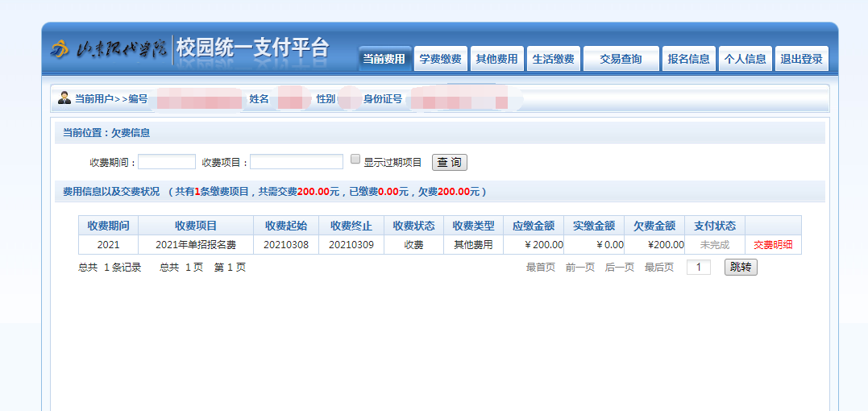
Task: Open the 当前费用 tab
Action: pyautogui.click(x=384, y=59)
